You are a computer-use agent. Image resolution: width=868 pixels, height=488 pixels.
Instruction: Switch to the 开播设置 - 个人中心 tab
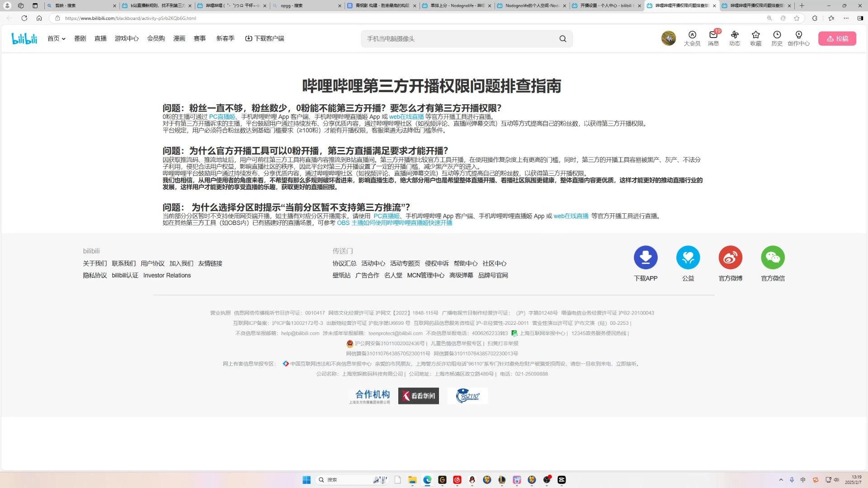pos(607,5)
